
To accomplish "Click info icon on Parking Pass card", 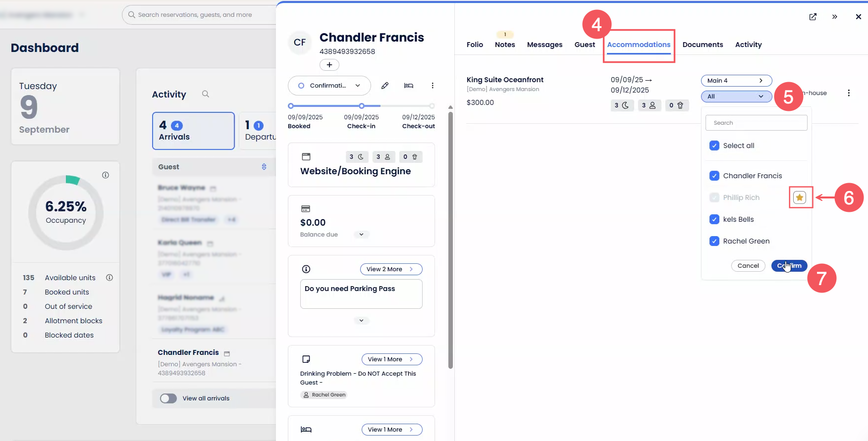I will [x=306, y=269].
